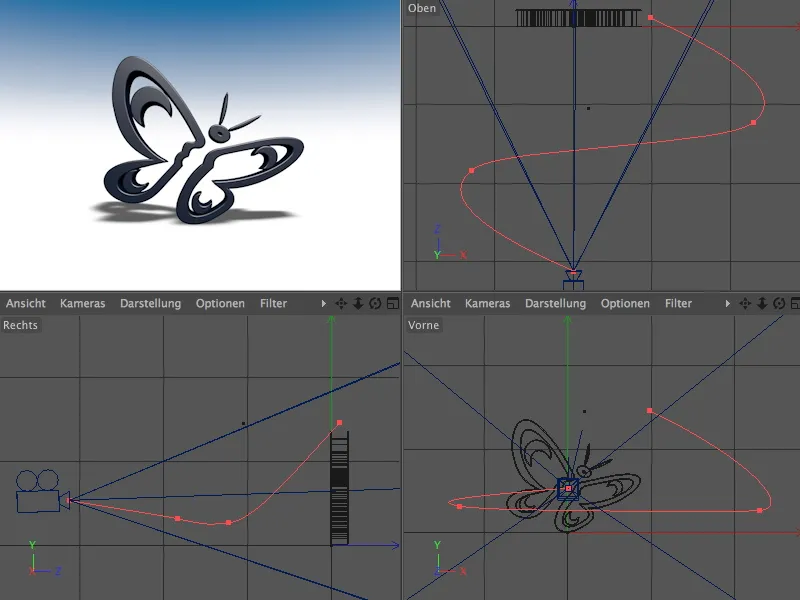Open Optionen menu in Vorne viewport
The height and width of the screenshot is (600, 800).
click(625, 304)
